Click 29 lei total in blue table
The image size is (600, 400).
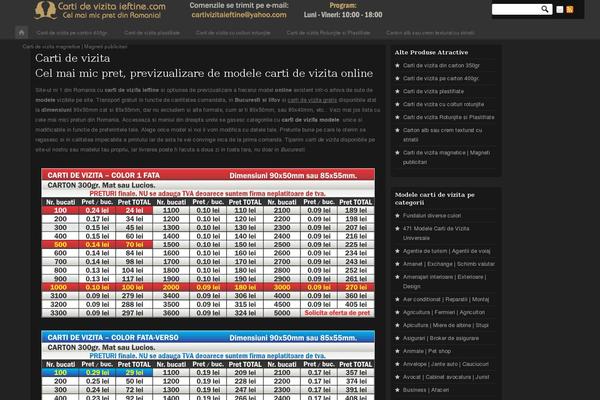pos(134,372)
